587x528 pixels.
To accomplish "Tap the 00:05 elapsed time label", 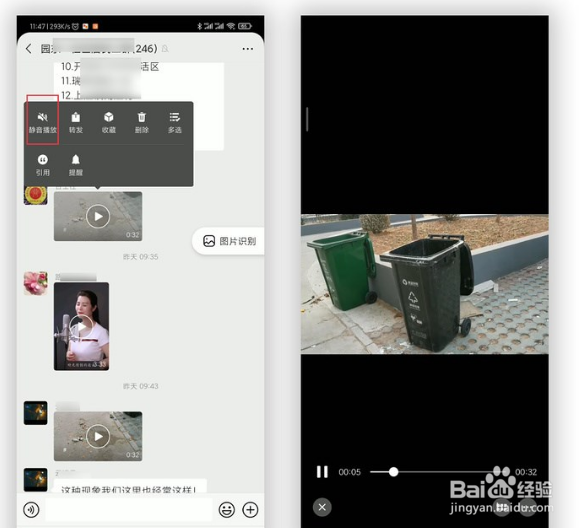I will (x=350, y=472).
